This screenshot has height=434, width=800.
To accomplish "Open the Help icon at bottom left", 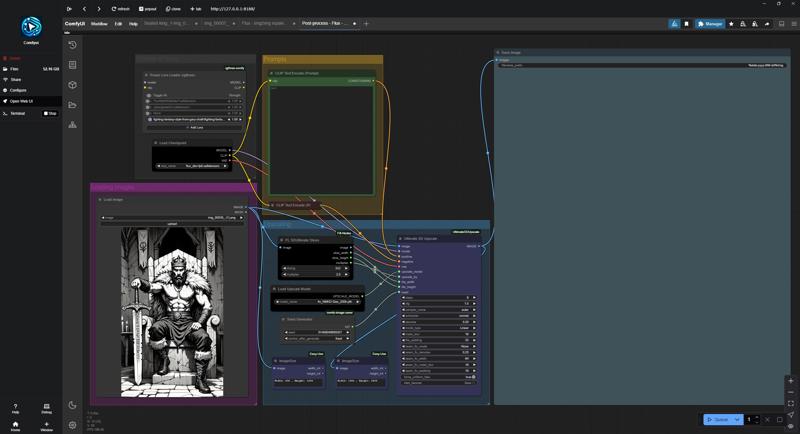I will pyautogui.click(x=15, y=408).
